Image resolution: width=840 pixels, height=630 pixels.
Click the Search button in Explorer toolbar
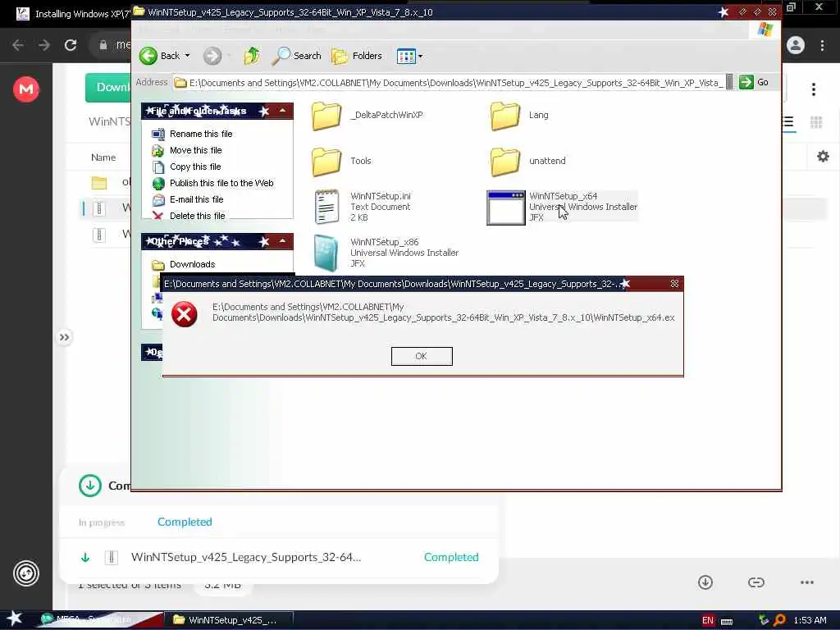click(297, 56)
